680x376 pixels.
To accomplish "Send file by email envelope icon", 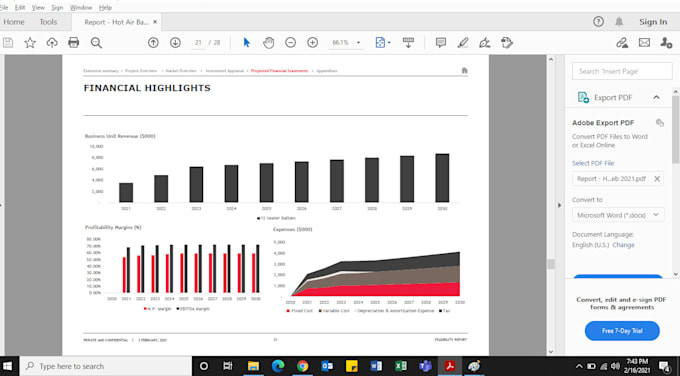I will 644,43.
